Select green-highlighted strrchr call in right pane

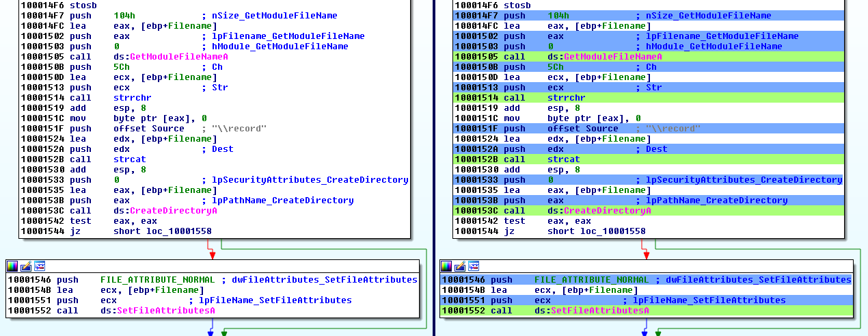pos(566,98)
